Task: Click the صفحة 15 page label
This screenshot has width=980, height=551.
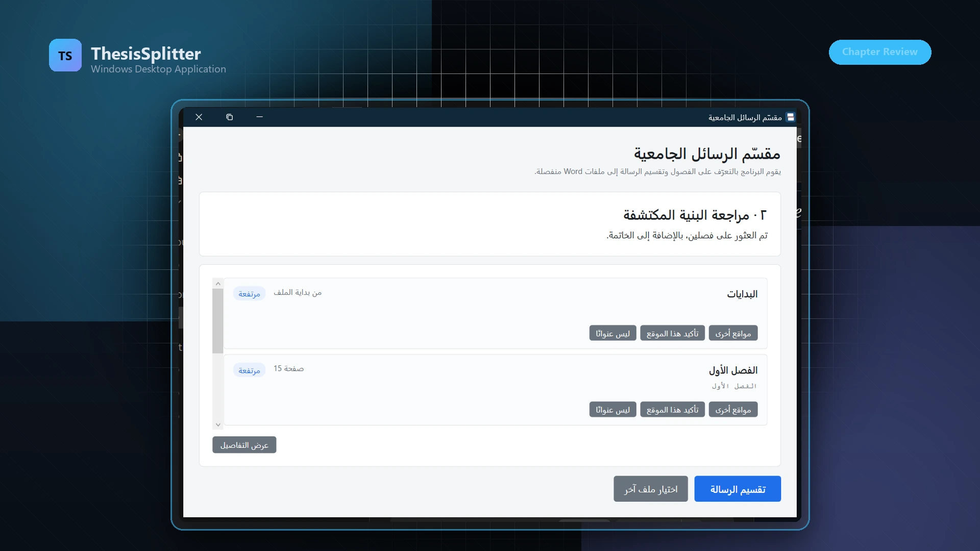Action: pos(288,368)
